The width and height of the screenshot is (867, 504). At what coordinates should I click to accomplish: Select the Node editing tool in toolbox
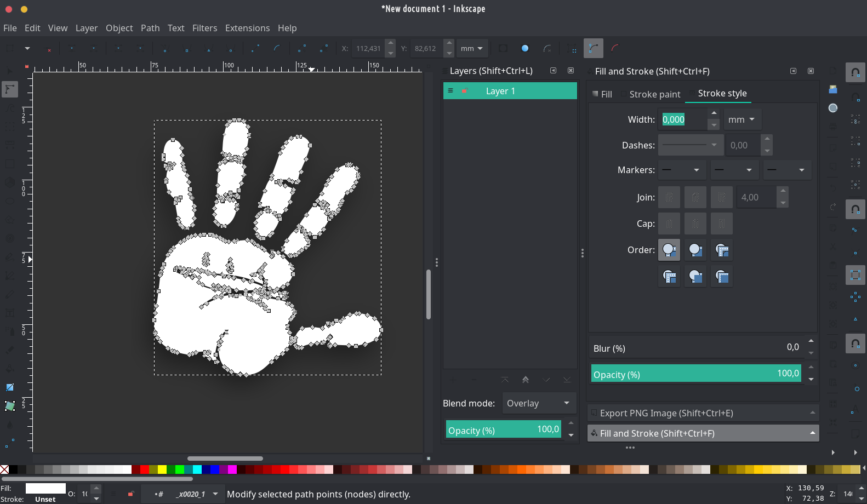click(x=10, y=89)
